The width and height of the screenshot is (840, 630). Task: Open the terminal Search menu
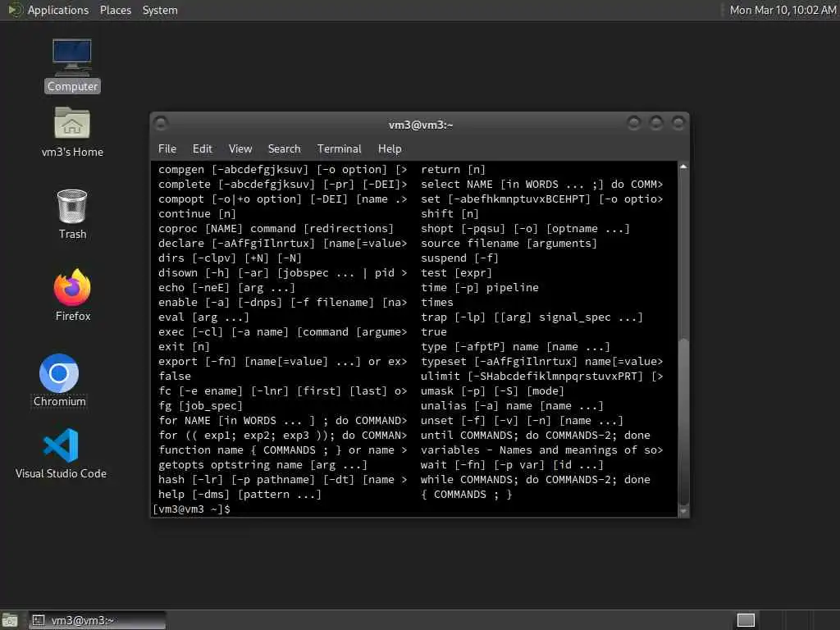[284, 149]
